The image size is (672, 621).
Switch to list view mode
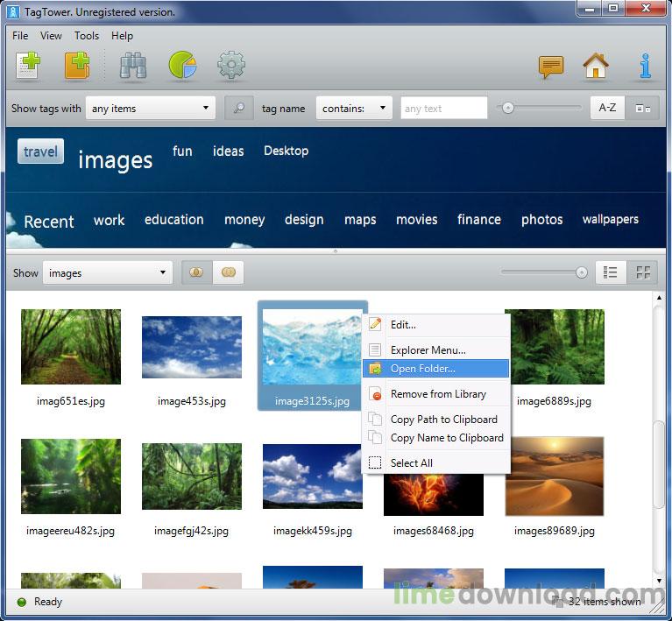point(611,272)
